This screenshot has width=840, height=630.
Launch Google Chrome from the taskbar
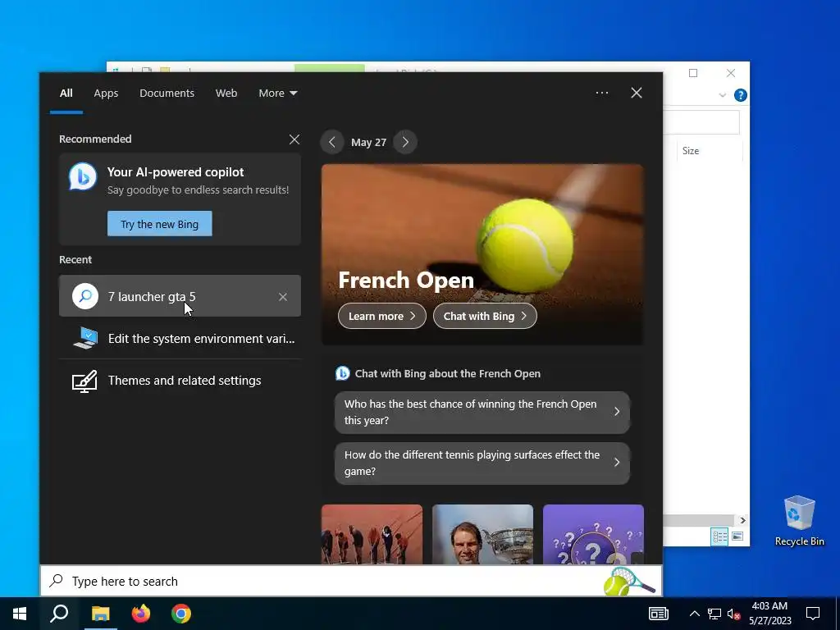pyautogui.click(x=181, y=614)
